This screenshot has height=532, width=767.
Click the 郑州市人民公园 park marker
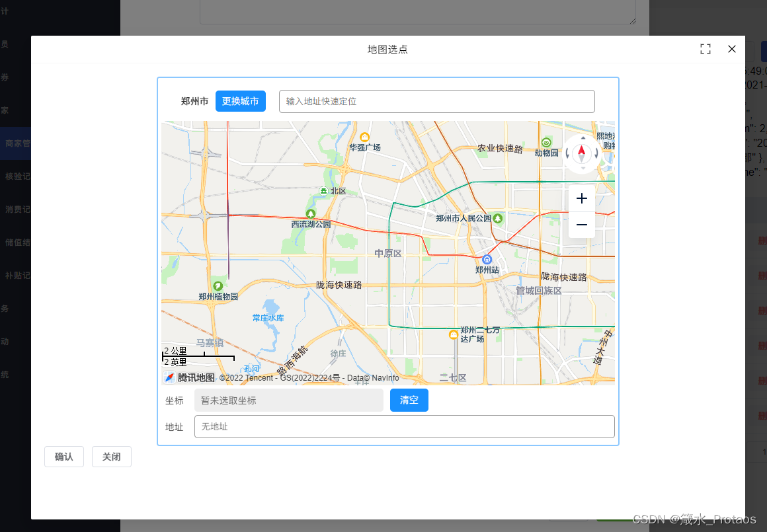(498, 219)
